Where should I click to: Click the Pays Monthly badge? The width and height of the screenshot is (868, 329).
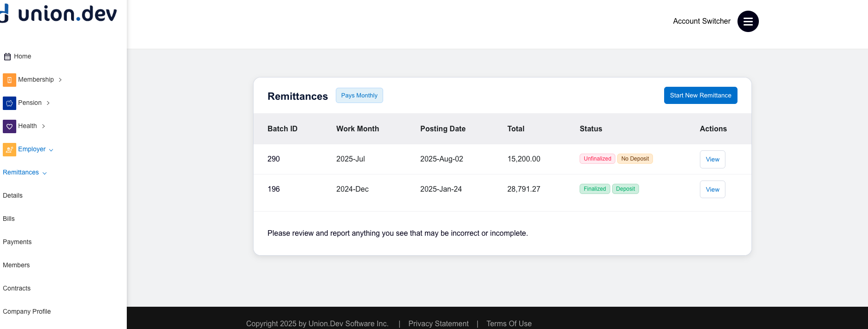[359, 96]
